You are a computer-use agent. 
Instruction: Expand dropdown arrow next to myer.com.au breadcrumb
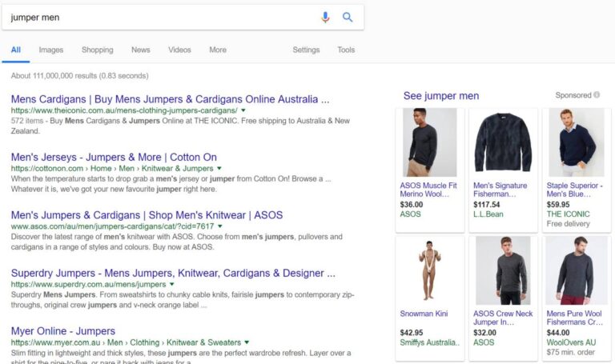[x=247, y=342]
